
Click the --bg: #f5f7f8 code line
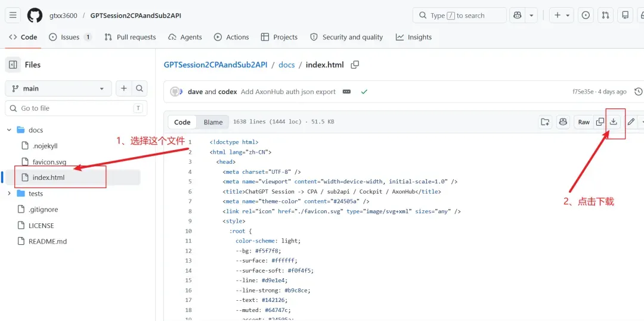[x=258, y=251]
